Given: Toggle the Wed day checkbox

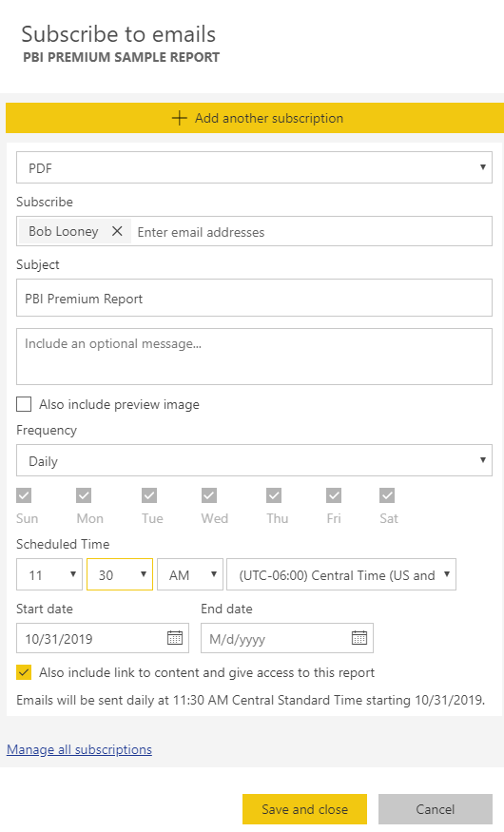Looking at the screenshot, I should tap(209, 495).
